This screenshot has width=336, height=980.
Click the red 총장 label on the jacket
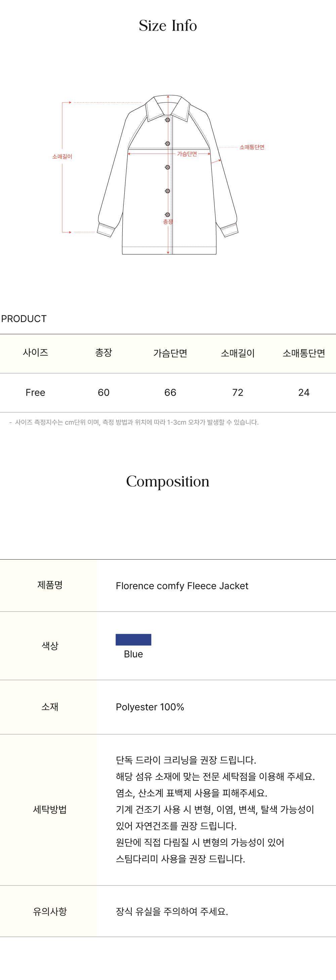point(168,221)
